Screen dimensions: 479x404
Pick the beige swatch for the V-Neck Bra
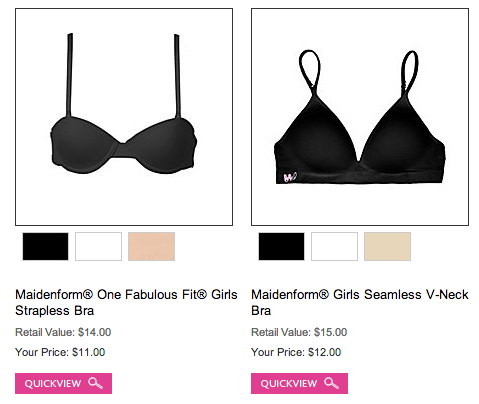pyautogui.click(x=387, y=246)
